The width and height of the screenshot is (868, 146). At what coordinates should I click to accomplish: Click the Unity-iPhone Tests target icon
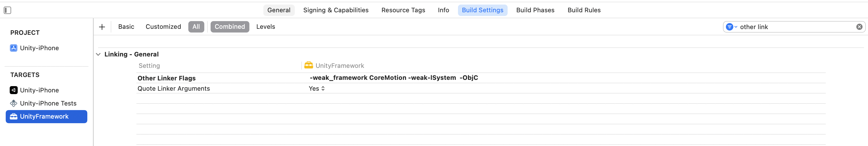(x=13, y=103)
